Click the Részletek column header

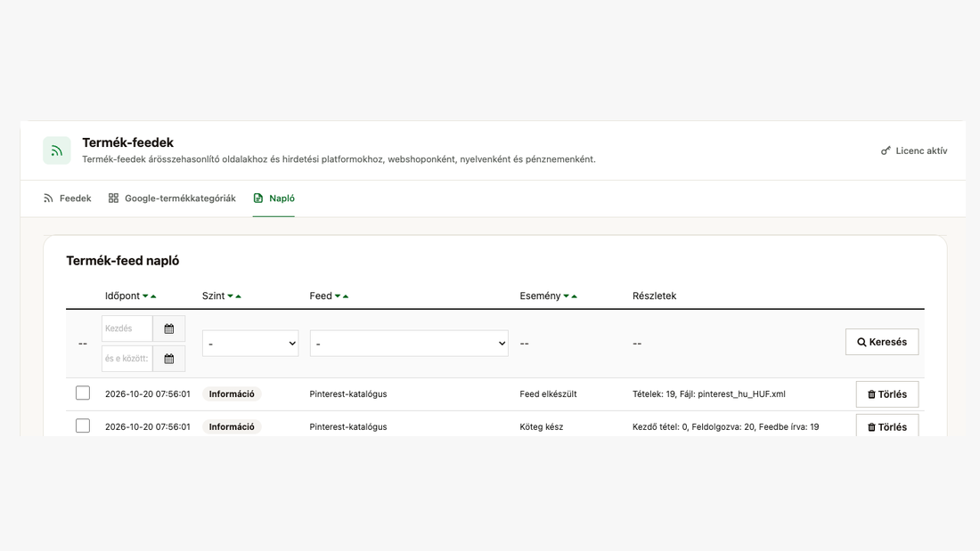click(655, 296)
